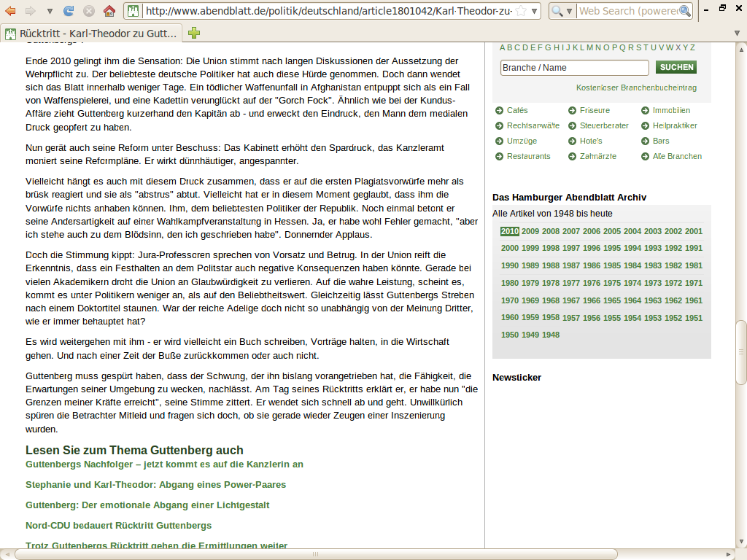Run the web search with magnifier button

pyautogui.click(x=685, y=11)
